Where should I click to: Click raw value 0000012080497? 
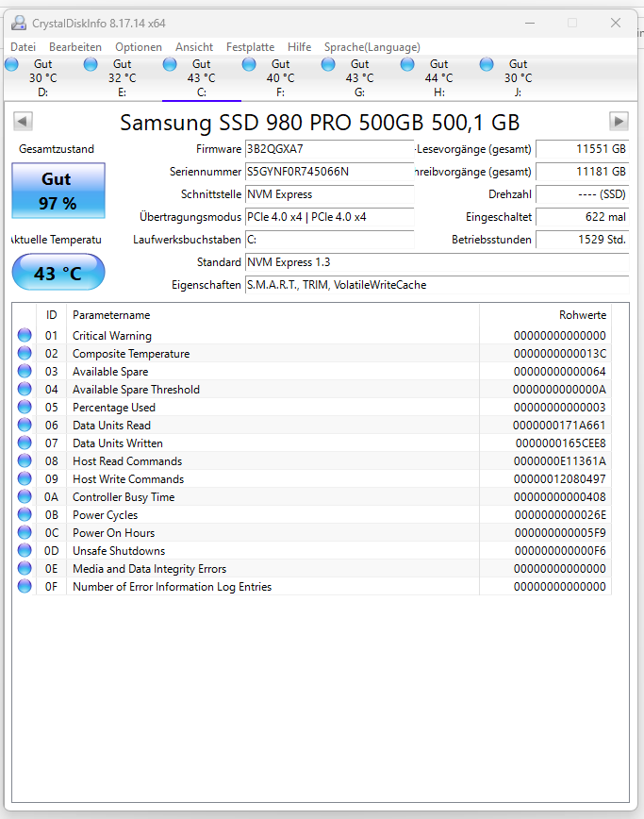[x=559, y=479]
